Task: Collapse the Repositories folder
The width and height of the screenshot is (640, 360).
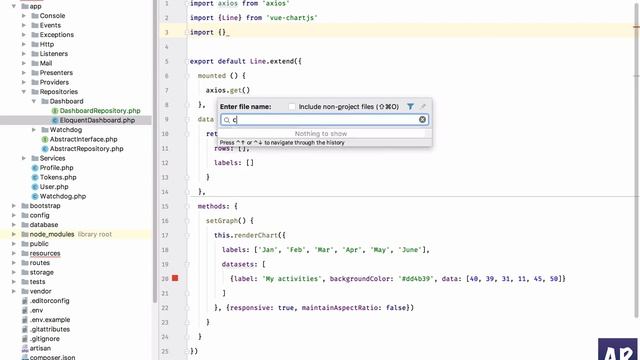Action: coord(24,92)
